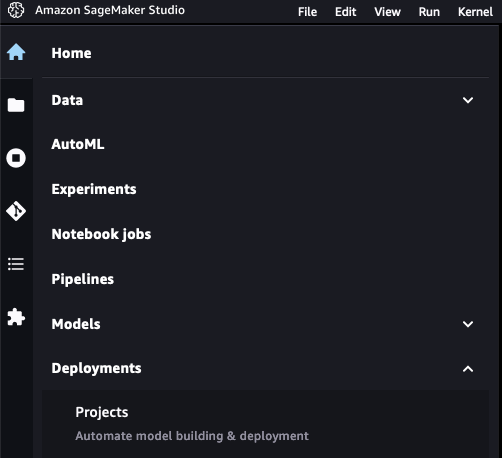Open the View menu
502x458 pixels.
pos(387,12)
